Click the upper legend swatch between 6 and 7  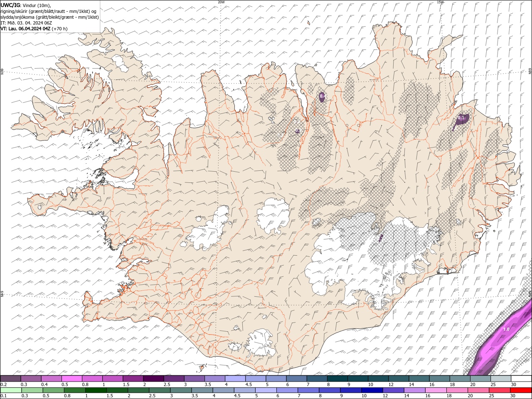click(296, 379)
